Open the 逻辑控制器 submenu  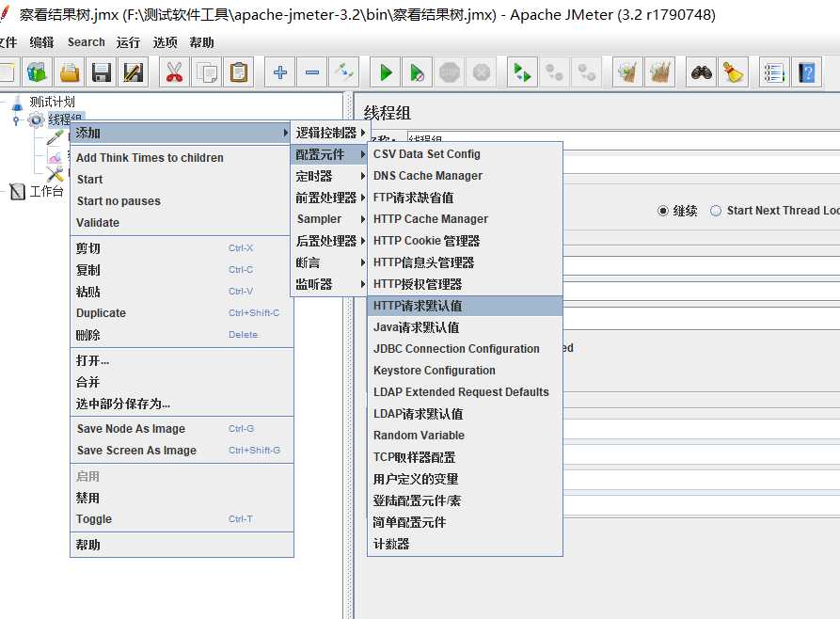330,133
